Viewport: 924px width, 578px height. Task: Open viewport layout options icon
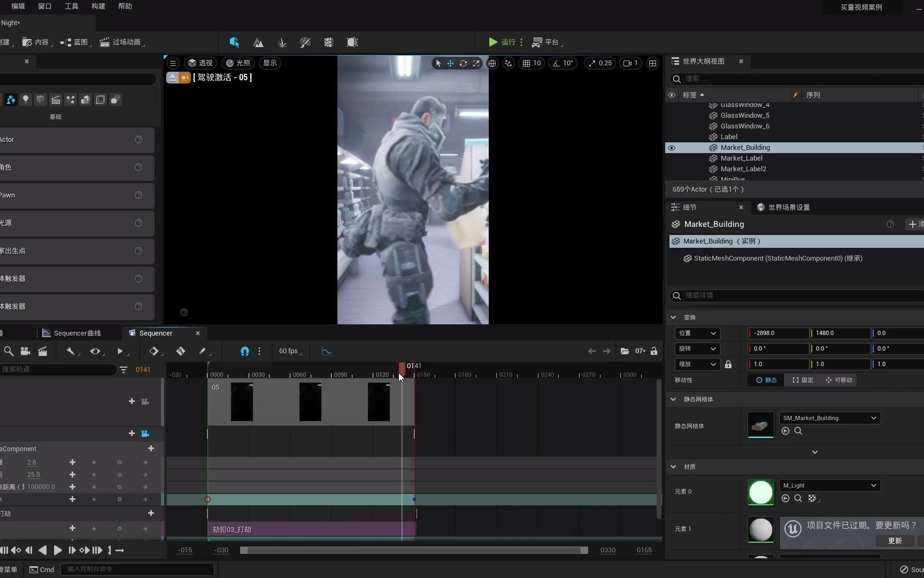pyautogui.click(x=653, y=63)
